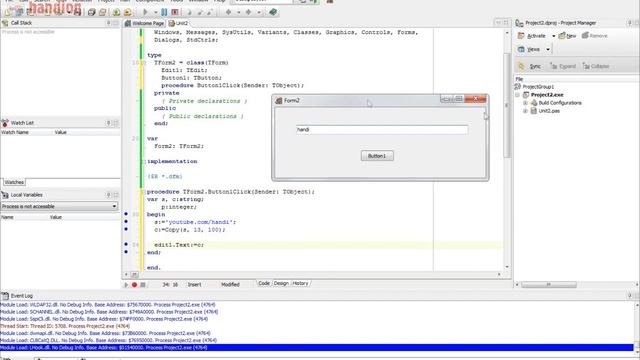Click the highlighted LHook.dll Event Log line
Image resolution: width=640 pixels, height=360 pixels.
317,348
